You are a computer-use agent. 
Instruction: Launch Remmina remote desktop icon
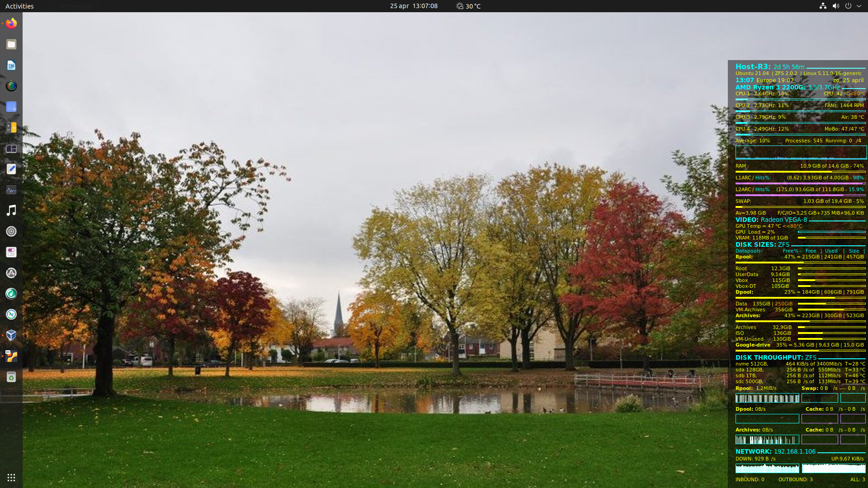11,314
